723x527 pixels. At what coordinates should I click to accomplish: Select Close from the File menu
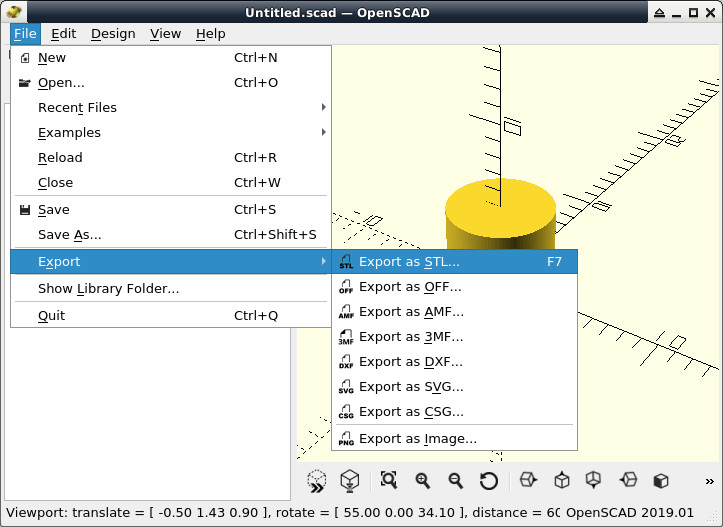point(171,183)
